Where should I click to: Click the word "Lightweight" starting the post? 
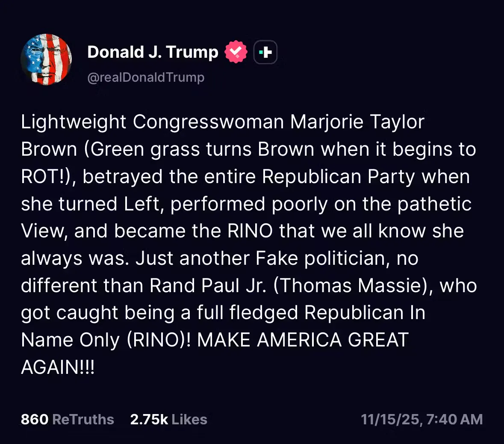pos(74,122)
